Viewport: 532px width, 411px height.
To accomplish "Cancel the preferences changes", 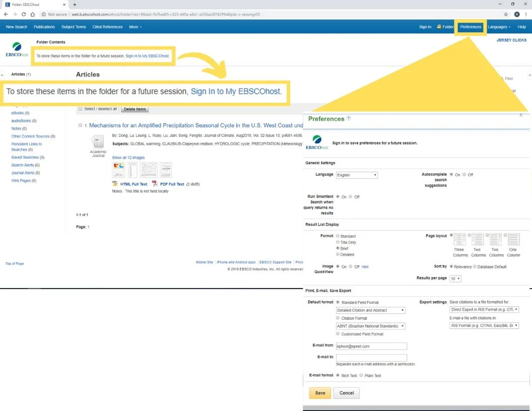I will 347,393.
